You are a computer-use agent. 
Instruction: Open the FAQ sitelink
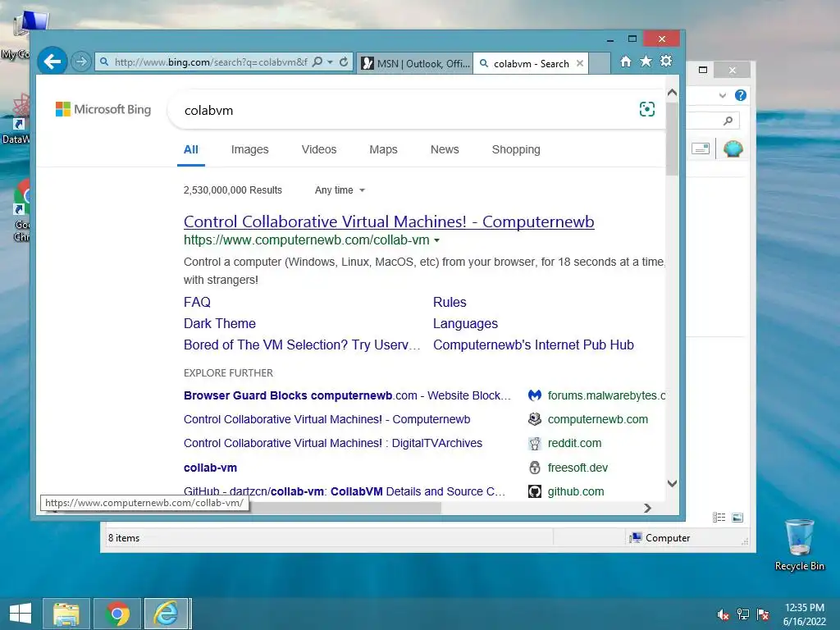coord(197,302)
